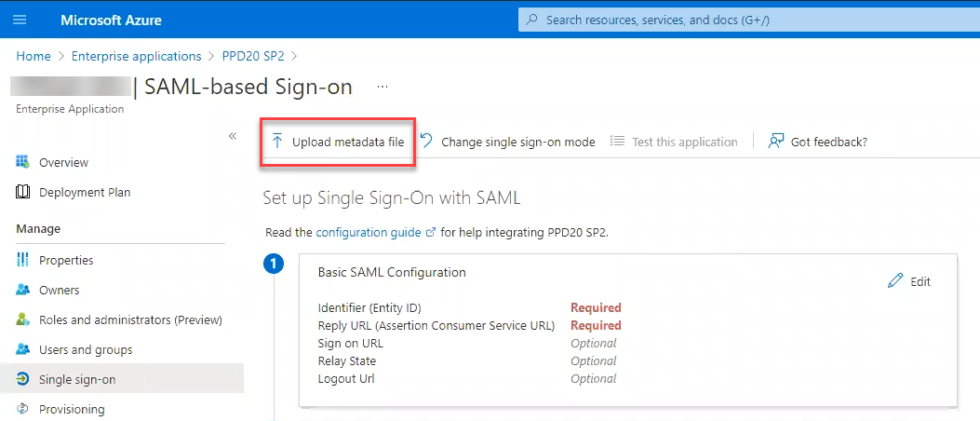Open Provisioning in the sidebar

point(72,409)
